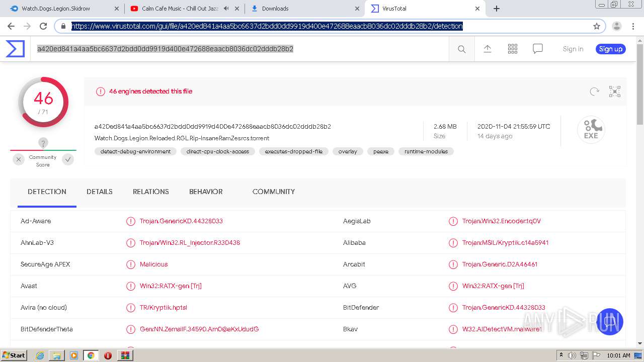Click the upload file icon

pos(487,49)
